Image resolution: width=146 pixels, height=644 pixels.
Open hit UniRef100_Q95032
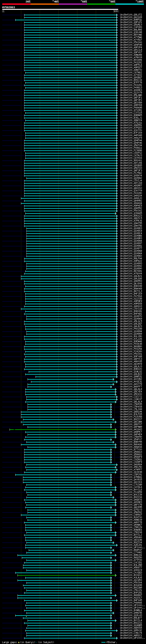[131, 630]
